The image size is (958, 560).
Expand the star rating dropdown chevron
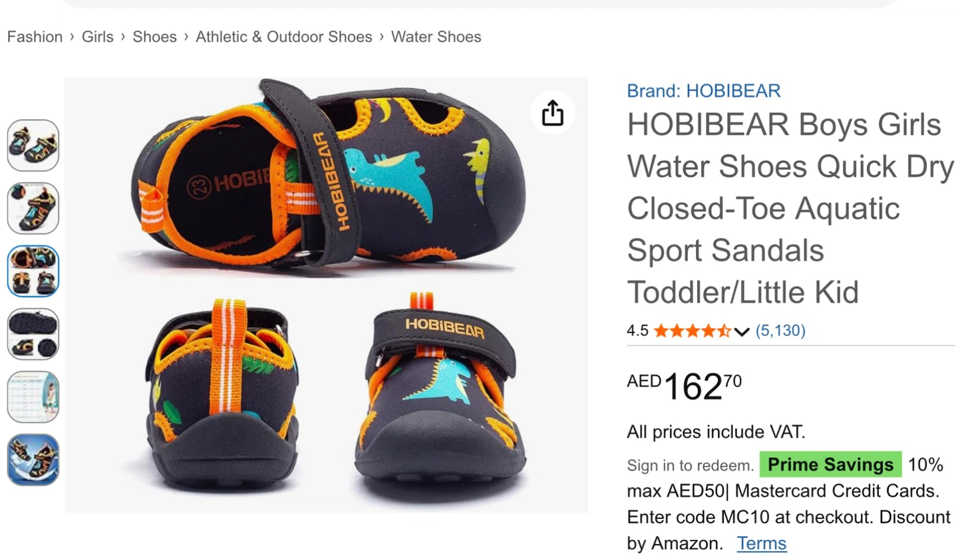pyautogui.click(x=742, y=331)
